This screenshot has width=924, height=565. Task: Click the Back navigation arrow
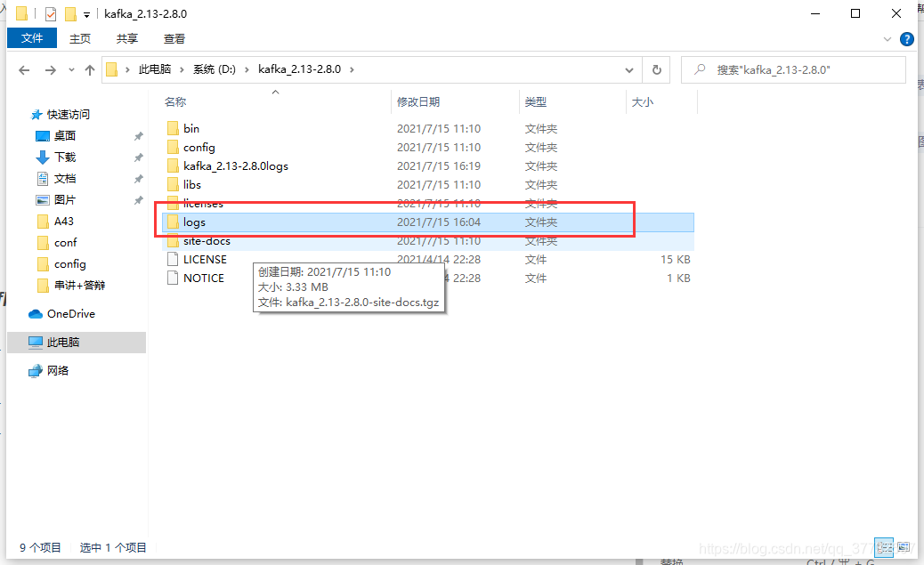tap(24, 70)
